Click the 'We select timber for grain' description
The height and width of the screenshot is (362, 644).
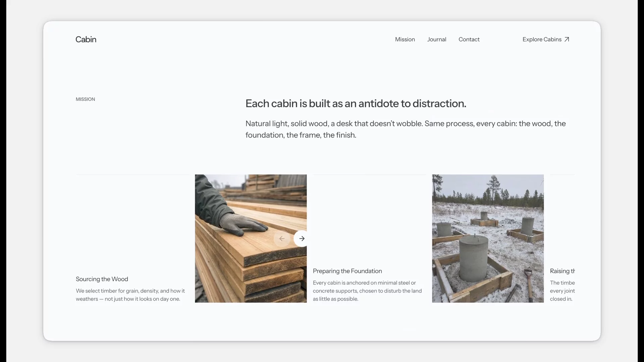[130, 295]
